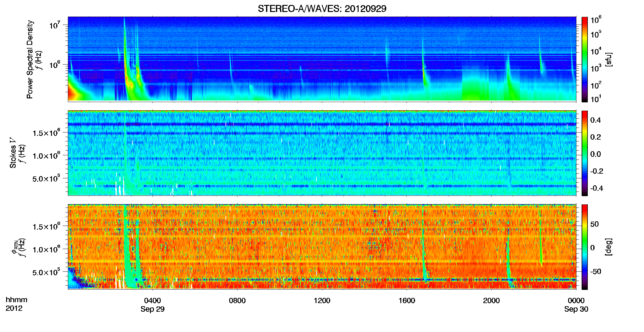Click the 0.0 Stokes colorbar tick
Screen dimensions: 644x332
click(595, 154)
